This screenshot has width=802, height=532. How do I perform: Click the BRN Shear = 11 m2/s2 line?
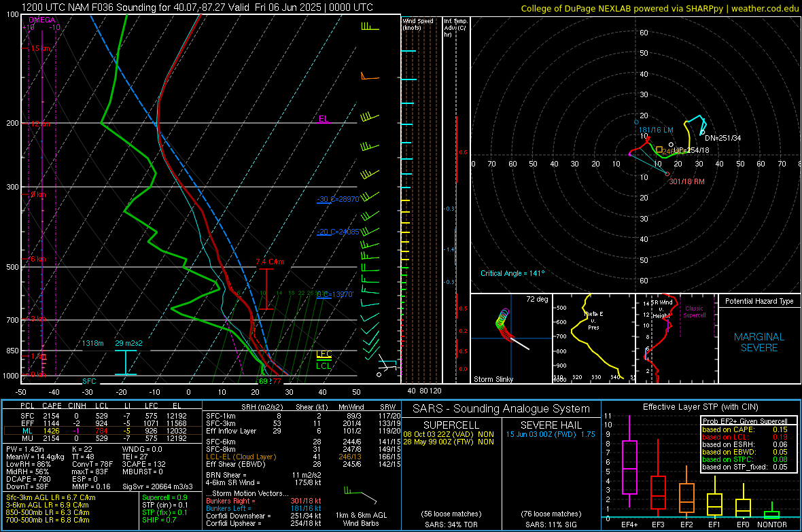264,475
